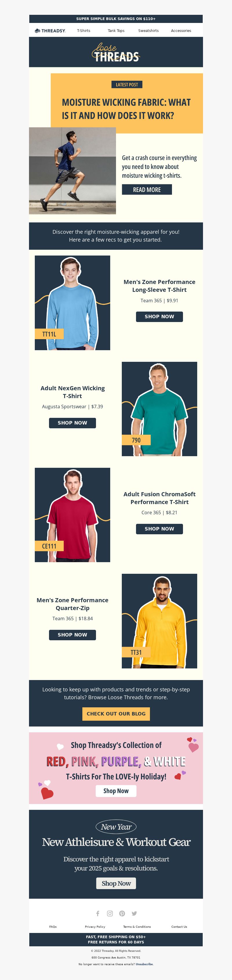Open the Accessories navigation item
Image resolution: width=232 pixels, height=980 pixels.
click(x=181, y=31)
